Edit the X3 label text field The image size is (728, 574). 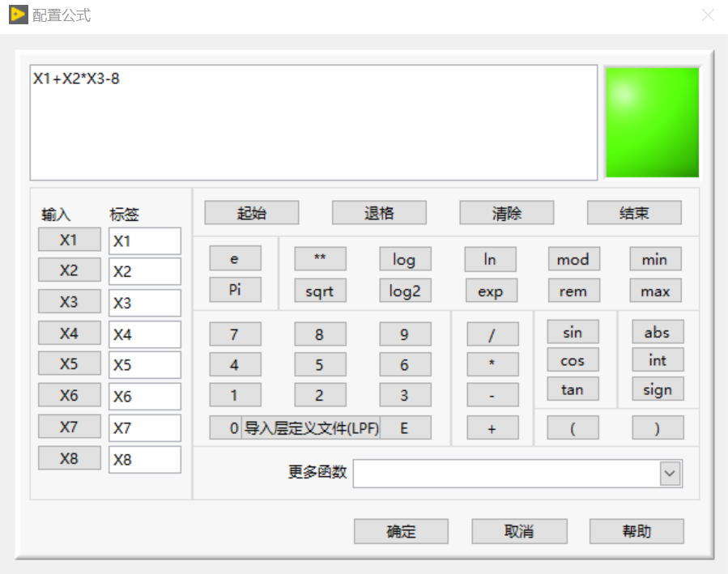pos(144,302)
